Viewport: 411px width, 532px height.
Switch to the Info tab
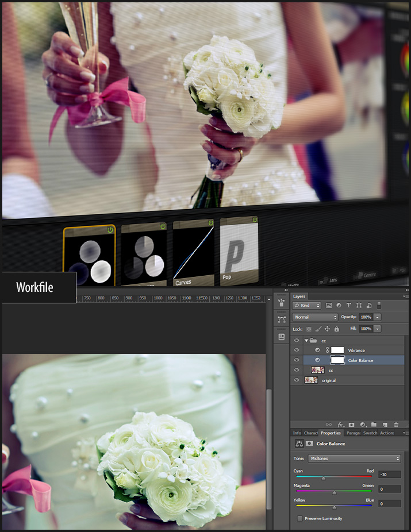[x=297, y=433]
